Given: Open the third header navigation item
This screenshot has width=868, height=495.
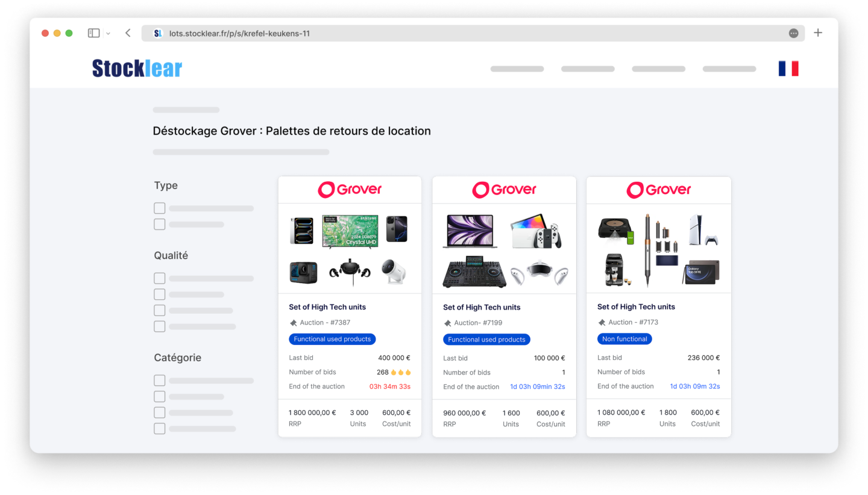Looking at the screenshot, I should coord(658,69).
